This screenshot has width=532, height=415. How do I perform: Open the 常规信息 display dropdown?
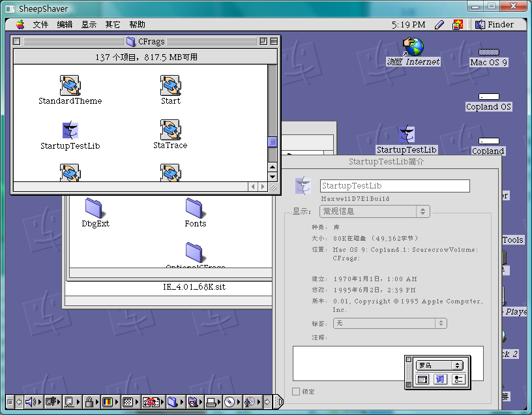[x=374, y=211]
